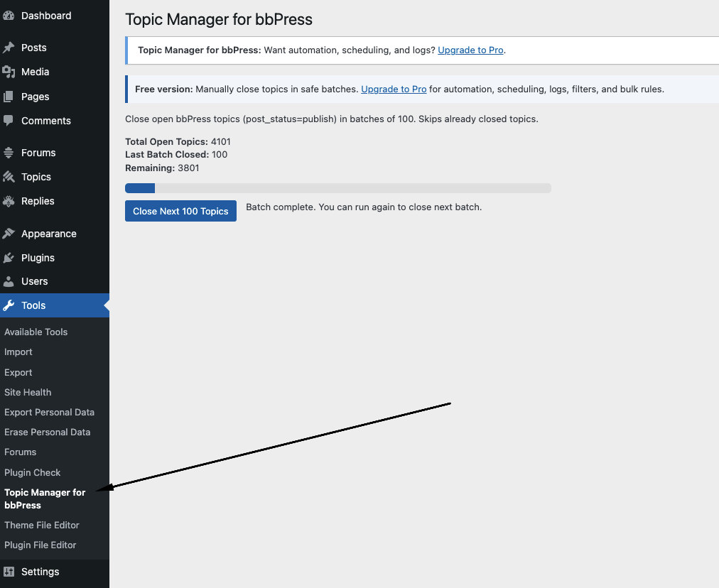Click the Dashboard gauge icon

[x=9, y=16]
